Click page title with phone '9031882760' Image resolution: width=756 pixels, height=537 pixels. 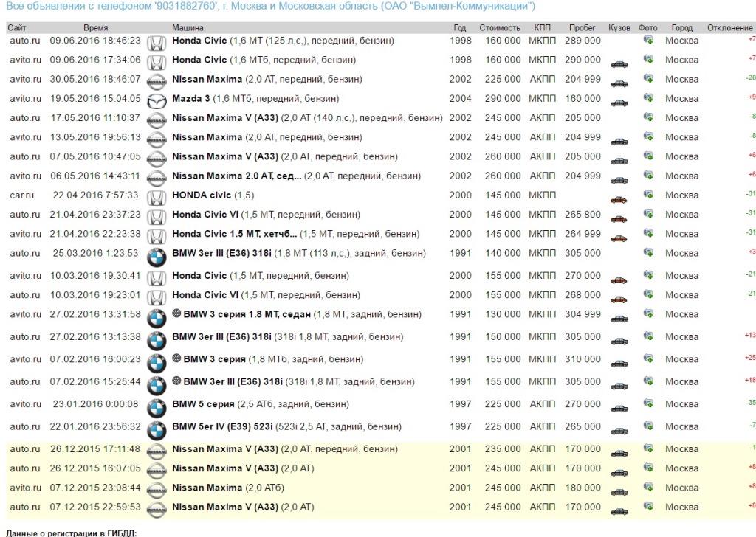coord(270,6)
